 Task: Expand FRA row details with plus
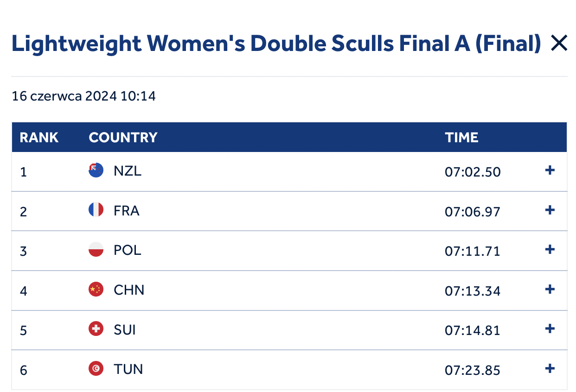click(x=550, y=210)
